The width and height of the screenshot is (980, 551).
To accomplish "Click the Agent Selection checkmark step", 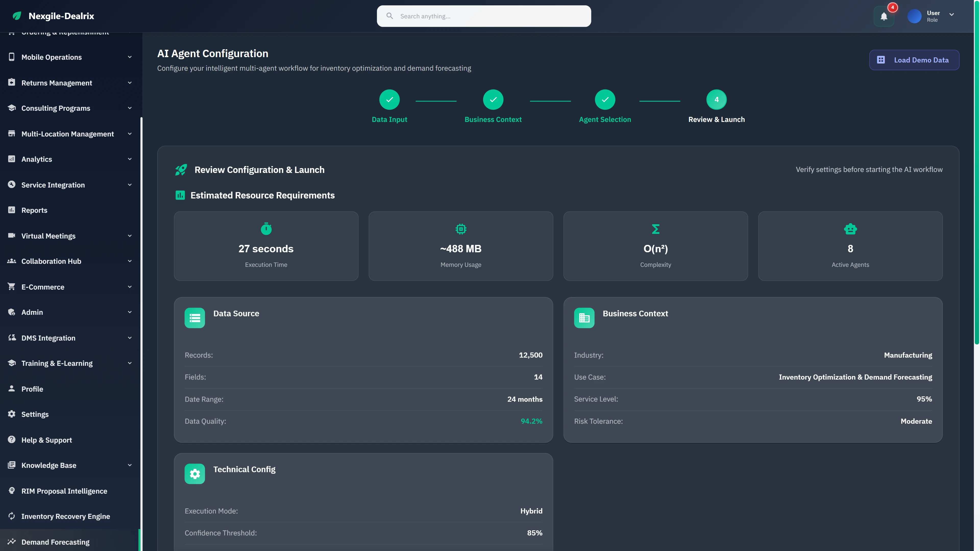I will point(605,100).
